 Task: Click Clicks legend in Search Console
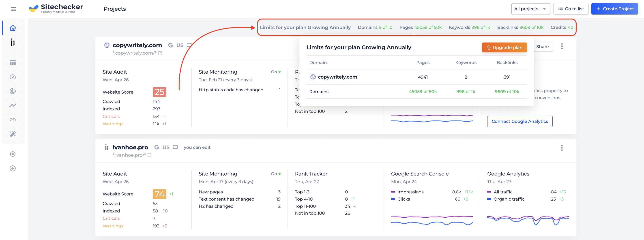click(x=401, y=199)
